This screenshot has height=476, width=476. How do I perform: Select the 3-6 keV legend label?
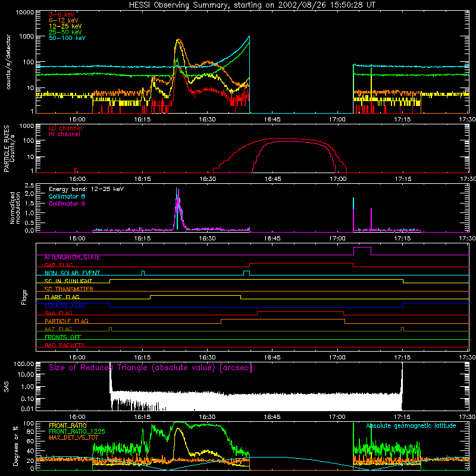coord(62,14)
